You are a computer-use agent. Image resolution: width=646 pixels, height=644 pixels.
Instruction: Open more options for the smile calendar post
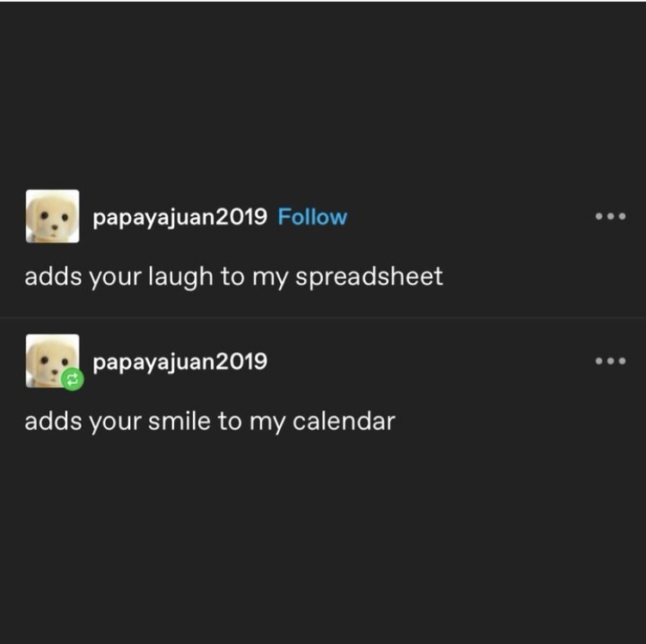pos(610,361)
